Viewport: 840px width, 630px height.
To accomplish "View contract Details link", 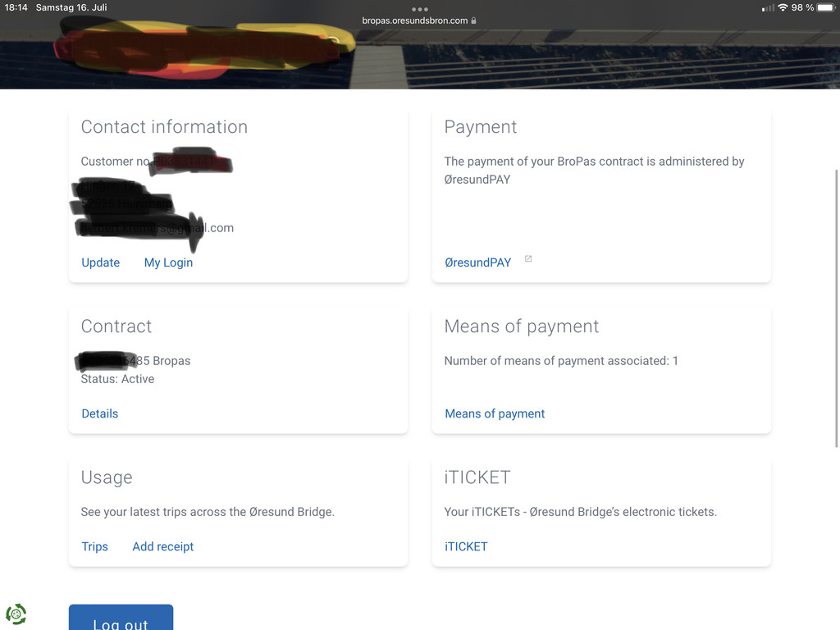I will pos(99,413).
